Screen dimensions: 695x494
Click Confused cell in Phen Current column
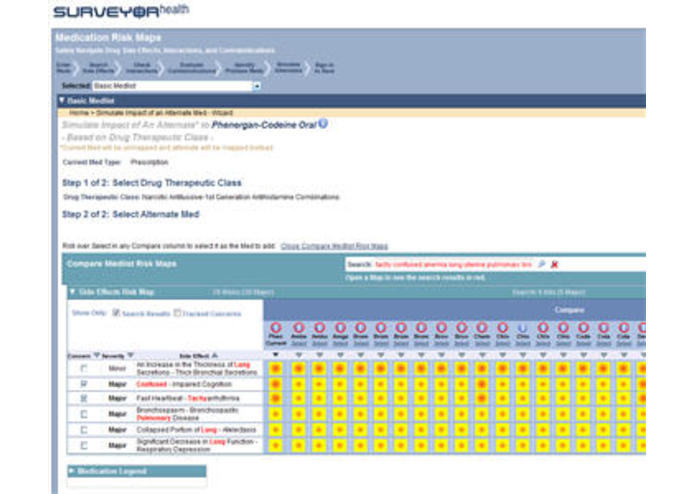pyautogui.click(x=276, y=384)
